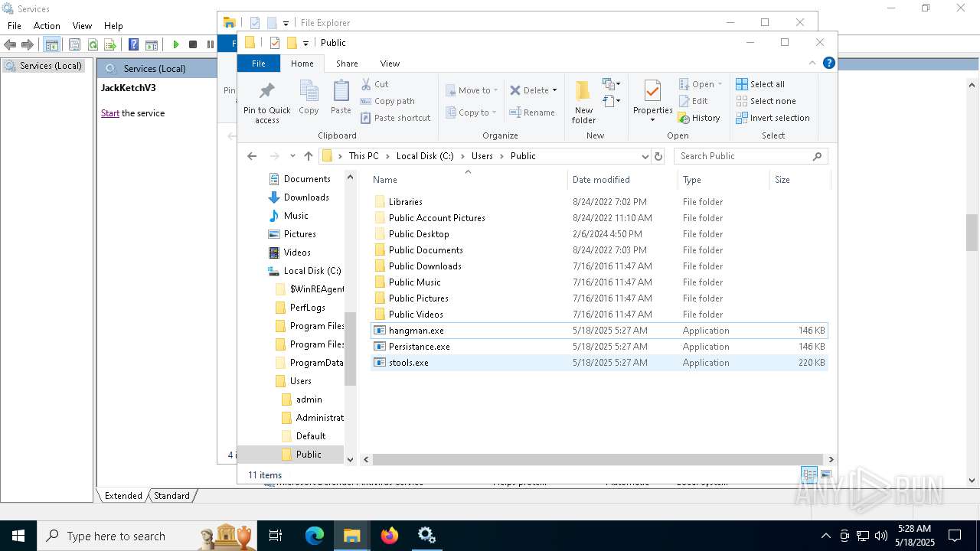Click the Copy ribbon icon
The height and width of the screenshot is (551, 980).
(x=309, y=91)
